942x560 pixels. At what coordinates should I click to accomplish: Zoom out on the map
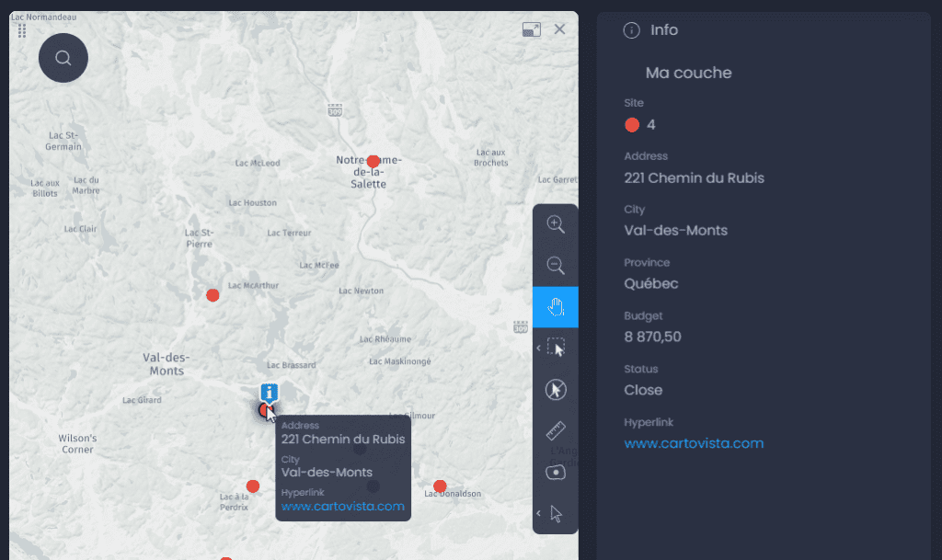tap(555, 265)
